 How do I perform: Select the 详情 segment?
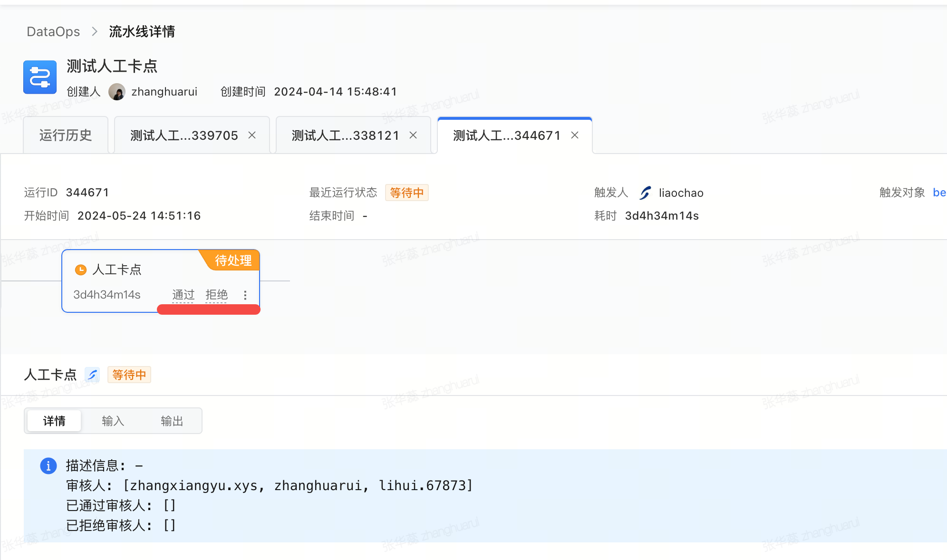pyautogui.click(x=54, y=421)
